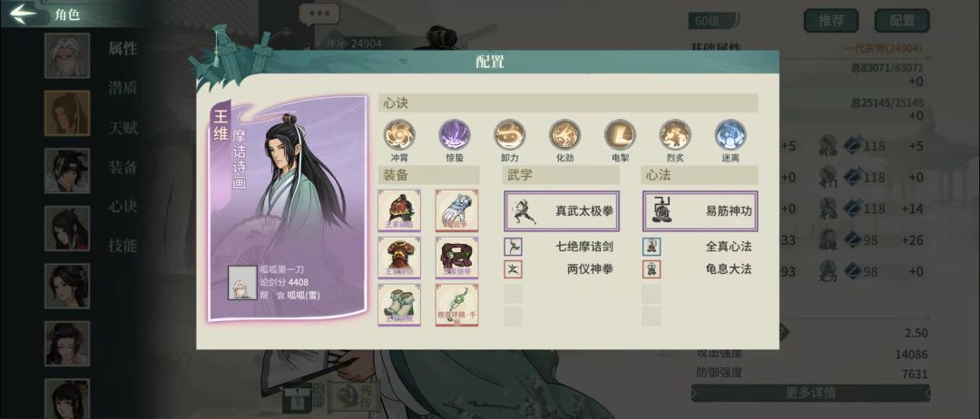Image resolution: width=980 pixels, height=419 pixels.
Task: Select the white-haired character portrait thumbnail
Action: tap(67, 55)
